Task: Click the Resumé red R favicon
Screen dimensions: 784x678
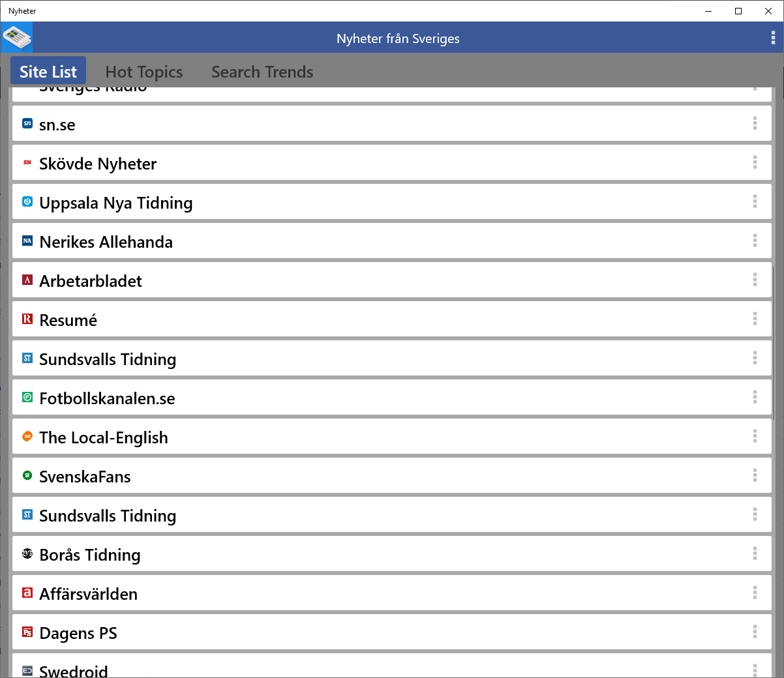Action: [27, 319]
